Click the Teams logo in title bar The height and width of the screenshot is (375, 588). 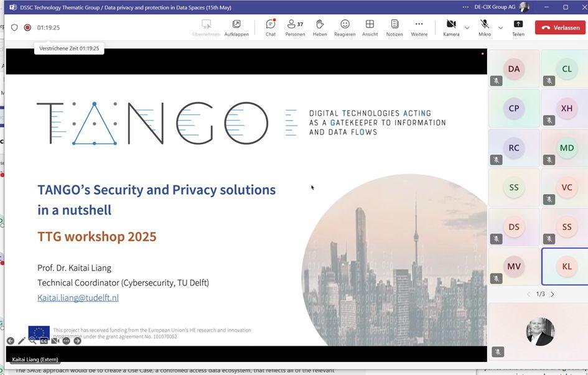[12, 7]
